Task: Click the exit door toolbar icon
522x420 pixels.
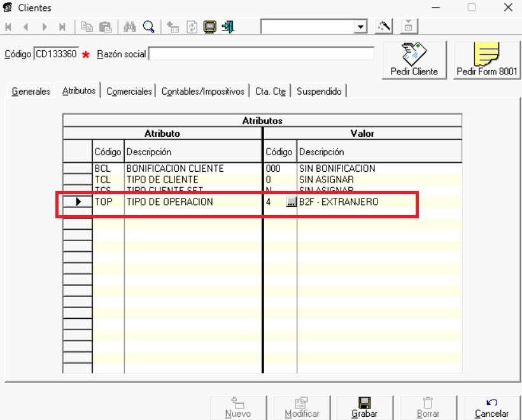Action: 228,27
